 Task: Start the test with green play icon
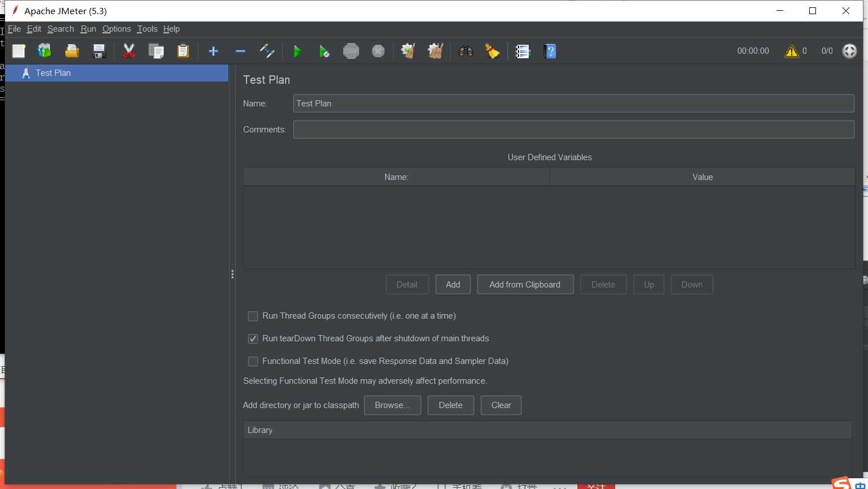297,51
